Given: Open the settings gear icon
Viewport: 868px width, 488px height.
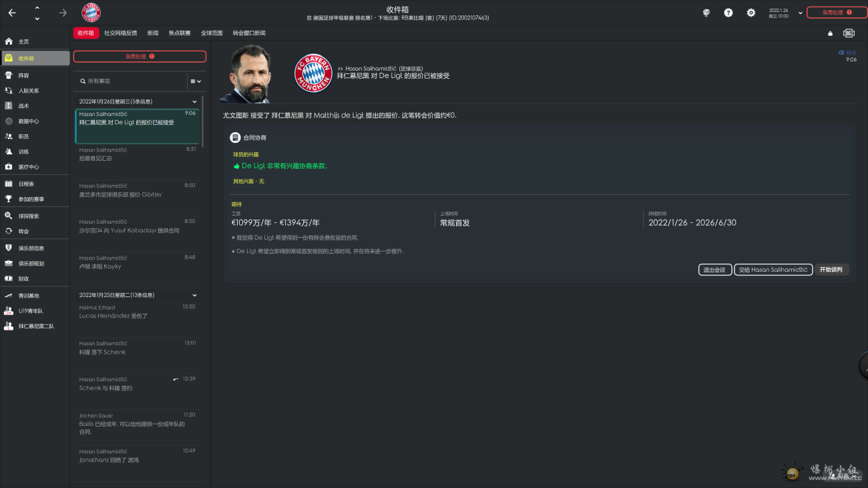Looking at the screenshot, I should pos(751,13).
